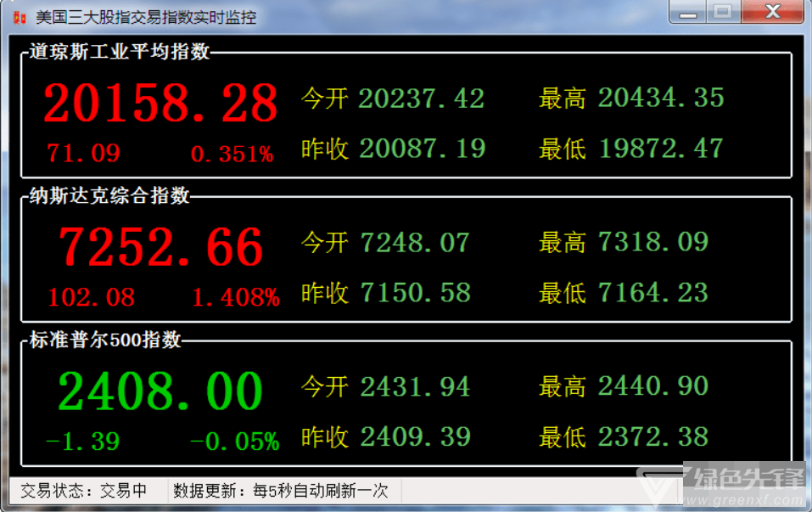Click the Nasdaq 昨收 value 7150.58
Screen dimensions: 812x512
pyautogui.click(x=415, y=293)
